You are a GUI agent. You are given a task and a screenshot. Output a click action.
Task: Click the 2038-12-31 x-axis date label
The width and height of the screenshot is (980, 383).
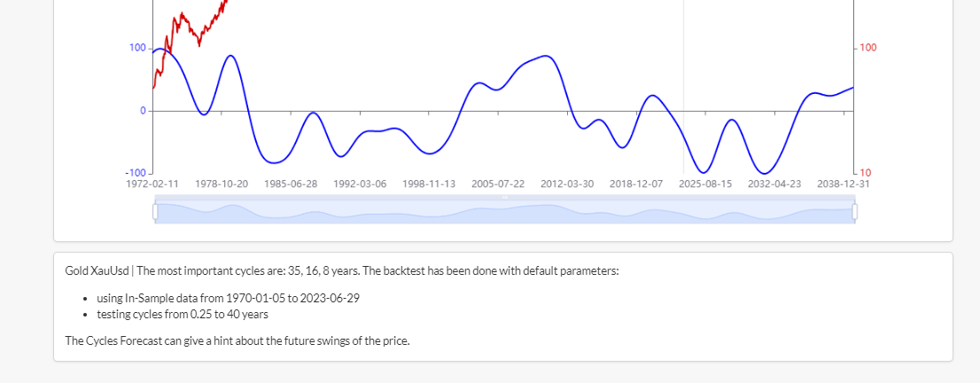[x=844, y=184]
